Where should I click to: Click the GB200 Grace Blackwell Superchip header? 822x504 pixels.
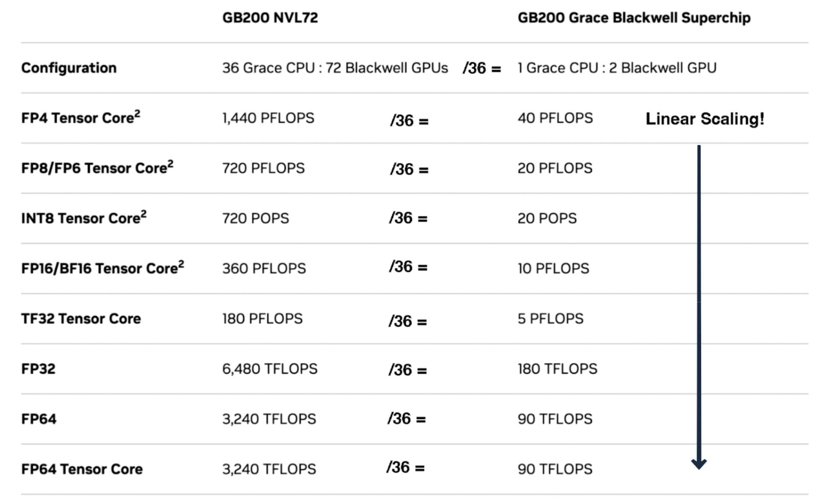pyautogui.click(x=634, y=18)
